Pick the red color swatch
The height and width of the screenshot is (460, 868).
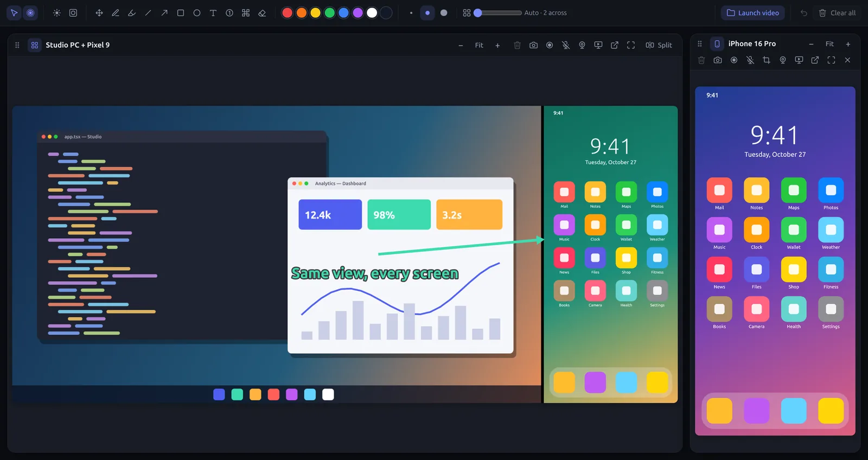288,13
